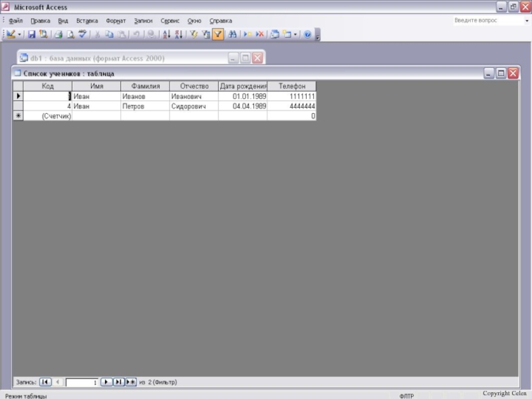Click Filter By Form icon
The width and height of the screenshot is (532, 399).
click(x=205, y=35)
